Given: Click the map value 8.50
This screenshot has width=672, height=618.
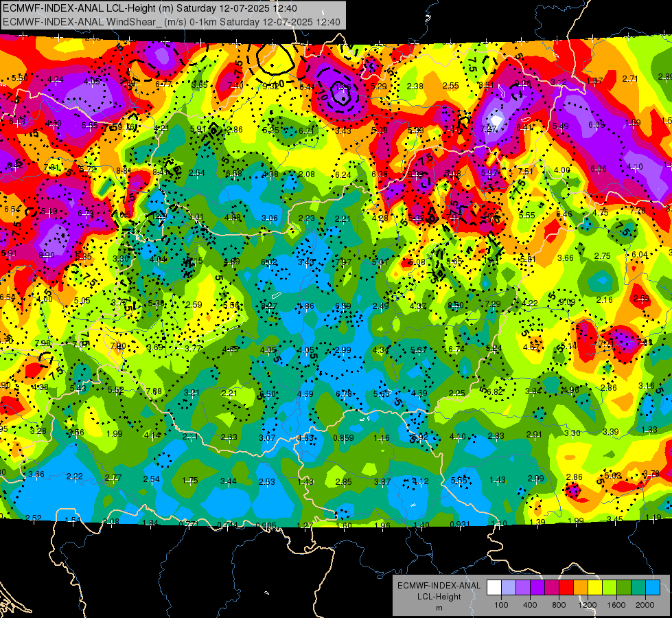Looking at the screenshot, I should (x=455, y=305).
